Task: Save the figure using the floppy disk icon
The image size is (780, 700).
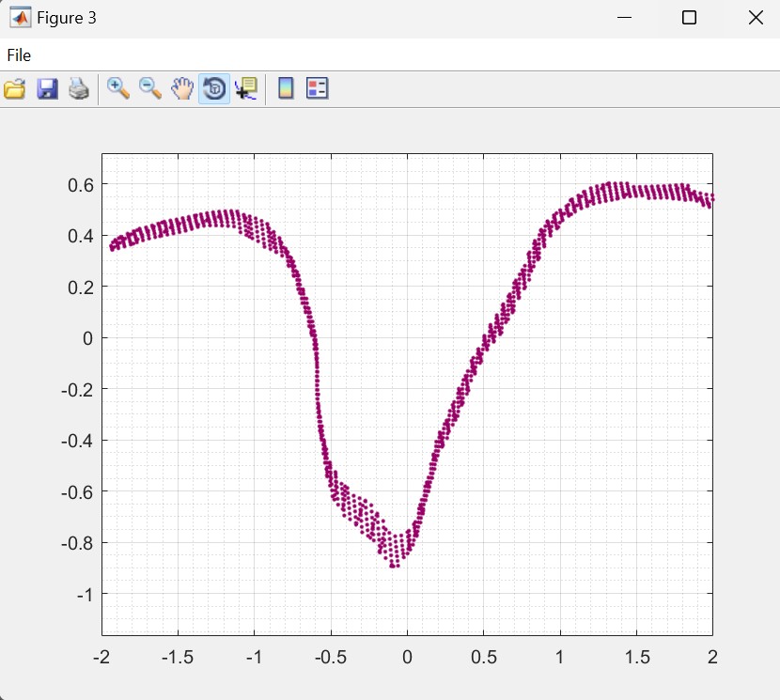Action: point(47,89)
